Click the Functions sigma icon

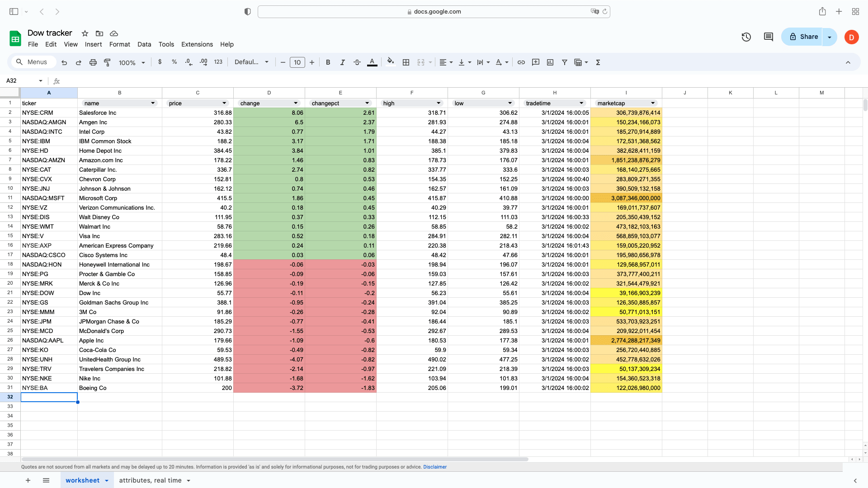click(598, 62)
